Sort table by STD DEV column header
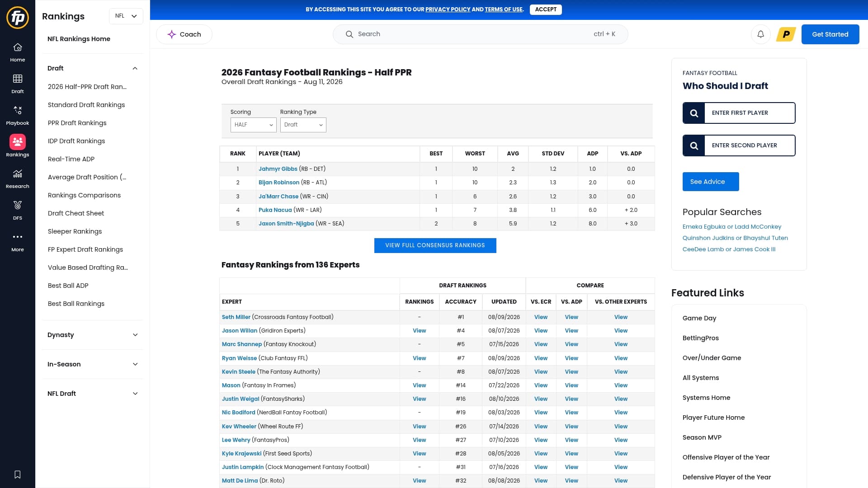Screen dimensions: 868x488 pos(553,154)
